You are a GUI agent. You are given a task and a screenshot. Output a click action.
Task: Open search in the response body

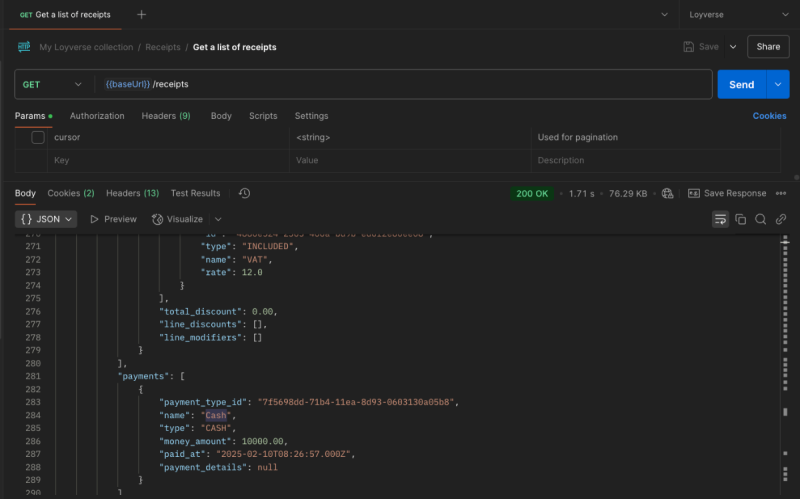click(761, 219)
